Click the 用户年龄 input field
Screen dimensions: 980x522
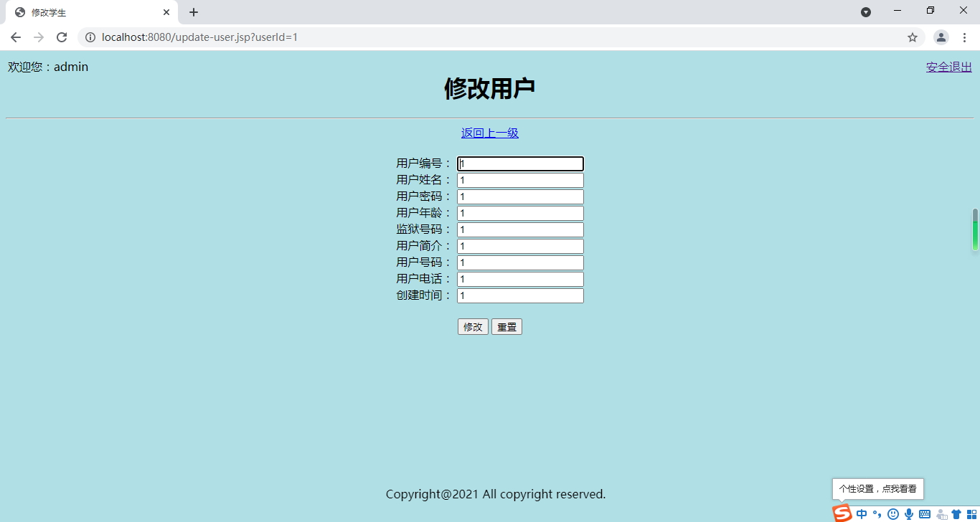[x=520, y=213]
